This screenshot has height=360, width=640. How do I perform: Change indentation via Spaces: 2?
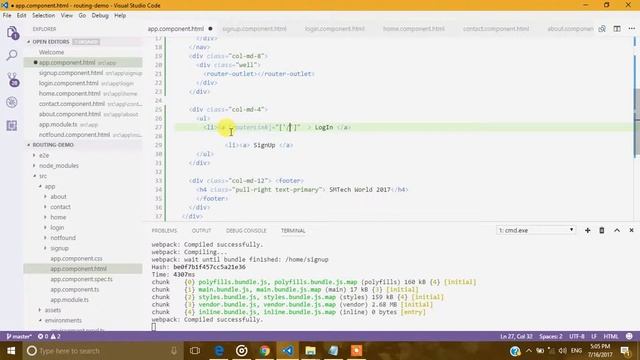coord(551,336)
